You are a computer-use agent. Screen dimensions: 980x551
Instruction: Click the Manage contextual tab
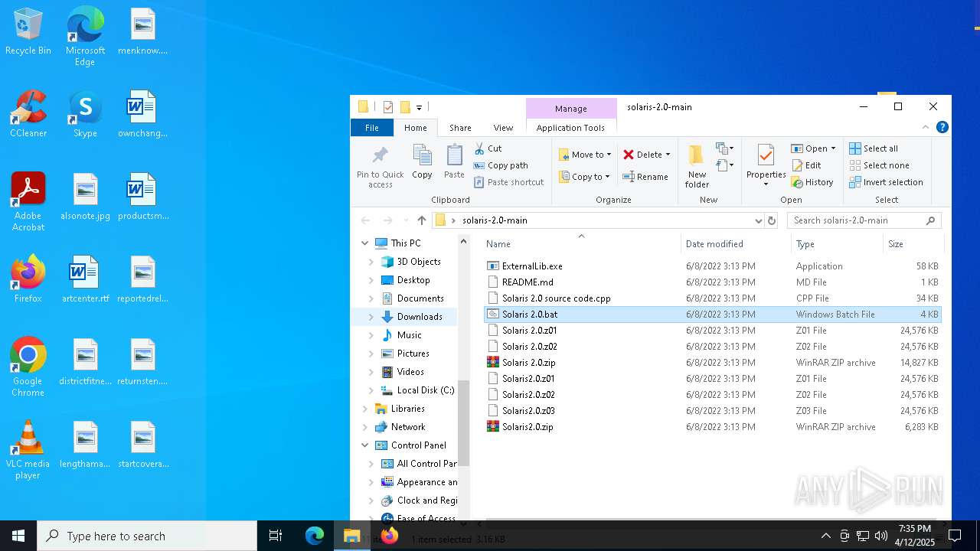pos(570,109)
